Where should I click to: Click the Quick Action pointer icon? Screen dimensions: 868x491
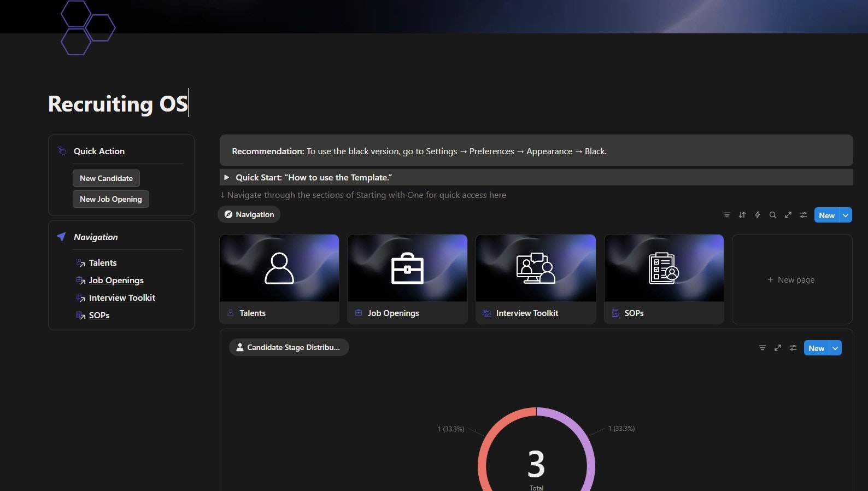pyautogui.click(x=62, y=151)
